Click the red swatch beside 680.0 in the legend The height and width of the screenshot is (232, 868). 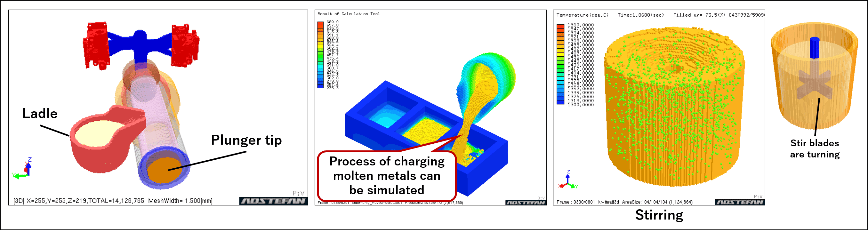[x=320, y=23]
